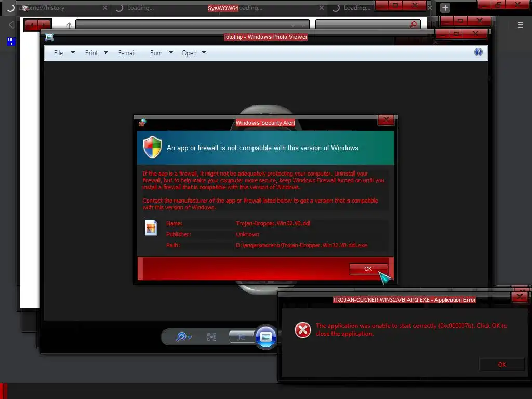Viewport: 532px width, 399px height.
Task: Click the SysWOW64 window title
Action: (x=223, y=8)
